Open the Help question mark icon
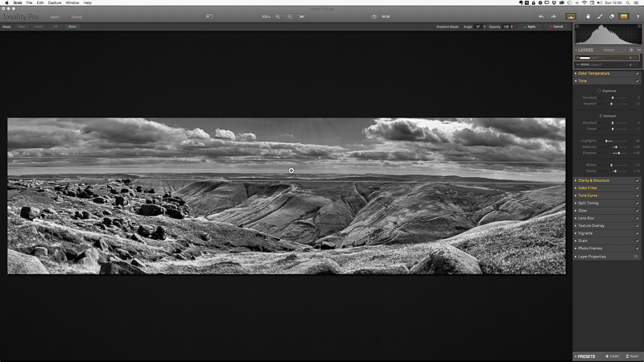The height and width of the screenshot is (362, 644). click(x=638, y=16)
